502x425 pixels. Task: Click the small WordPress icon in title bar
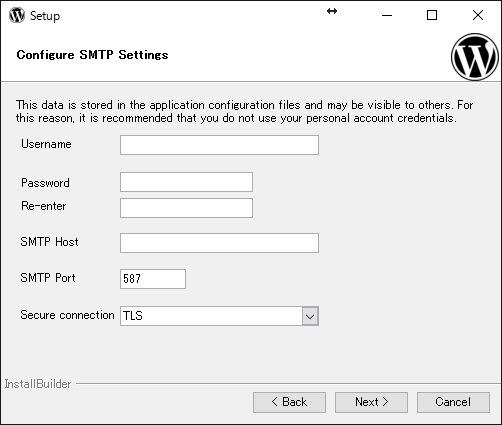[17, 15]
